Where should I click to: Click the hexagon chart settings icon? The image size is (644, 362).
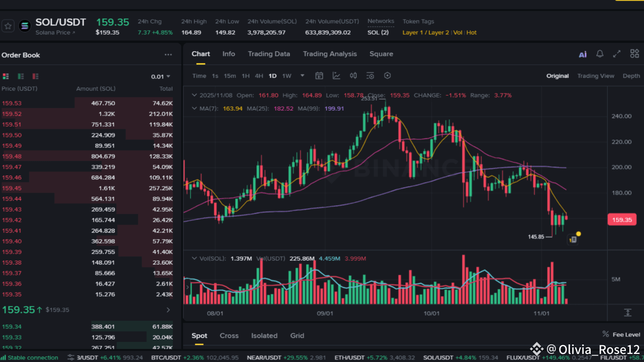coord(387,76)
